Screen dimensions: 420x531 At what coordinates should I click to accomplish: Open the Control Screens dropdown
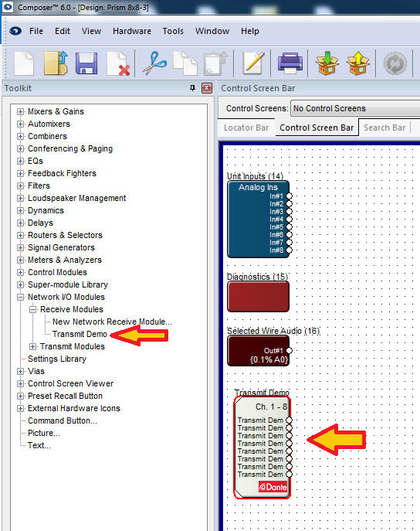355,108
